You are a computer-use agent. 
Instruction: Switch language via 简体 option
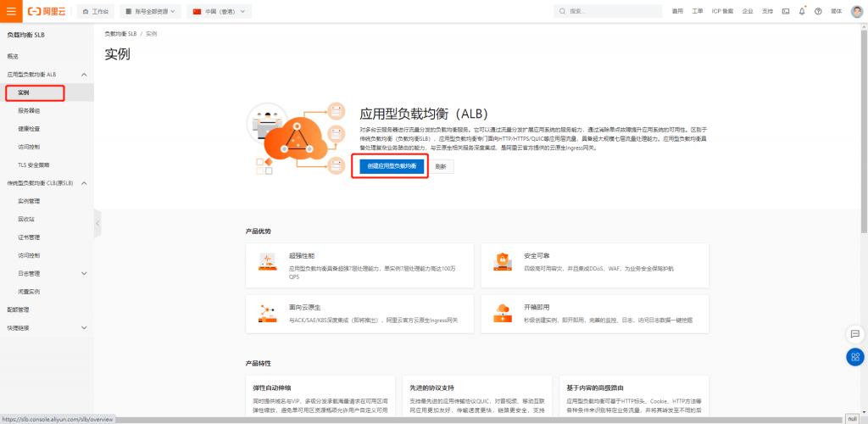(x=836, y=11)
